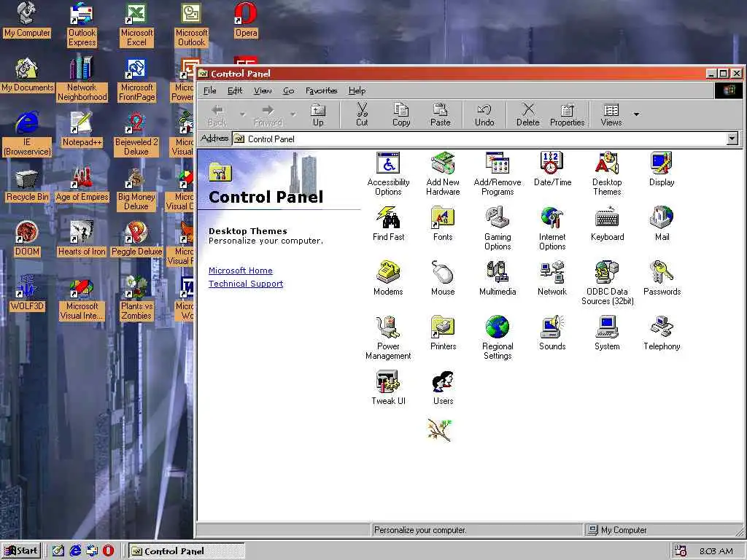Select Plants vs Zombies desktop shortcut
The width and height of the screenshot is (747, 560).
(x=136, y=298)
